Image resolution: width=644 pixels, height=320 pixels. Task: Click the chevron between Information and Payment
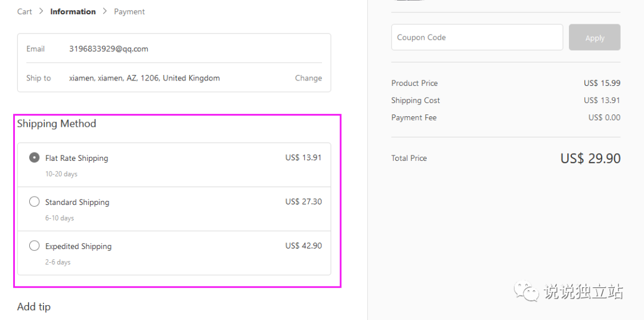click(x=105, y=11)
